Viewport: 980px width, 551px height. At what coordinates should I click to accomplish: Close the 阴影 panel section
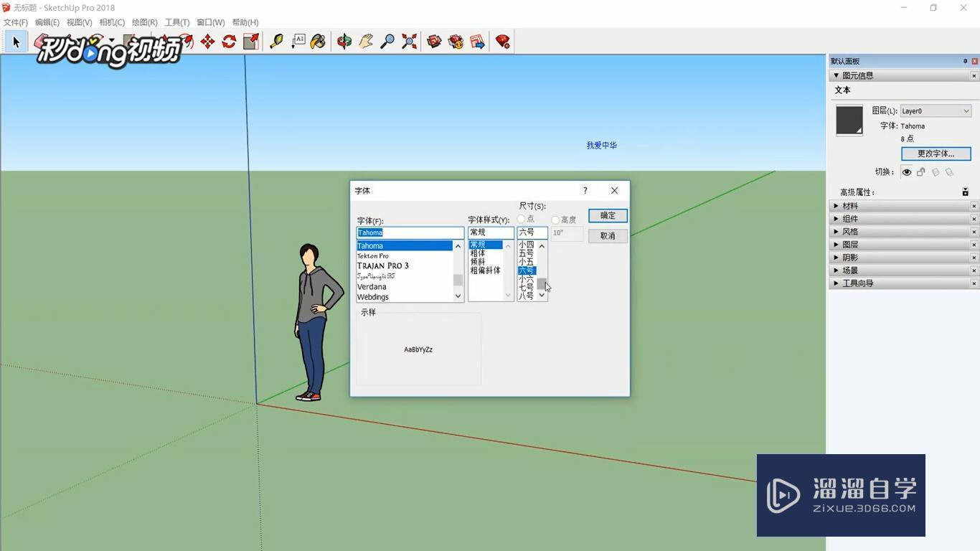(974, 258)
